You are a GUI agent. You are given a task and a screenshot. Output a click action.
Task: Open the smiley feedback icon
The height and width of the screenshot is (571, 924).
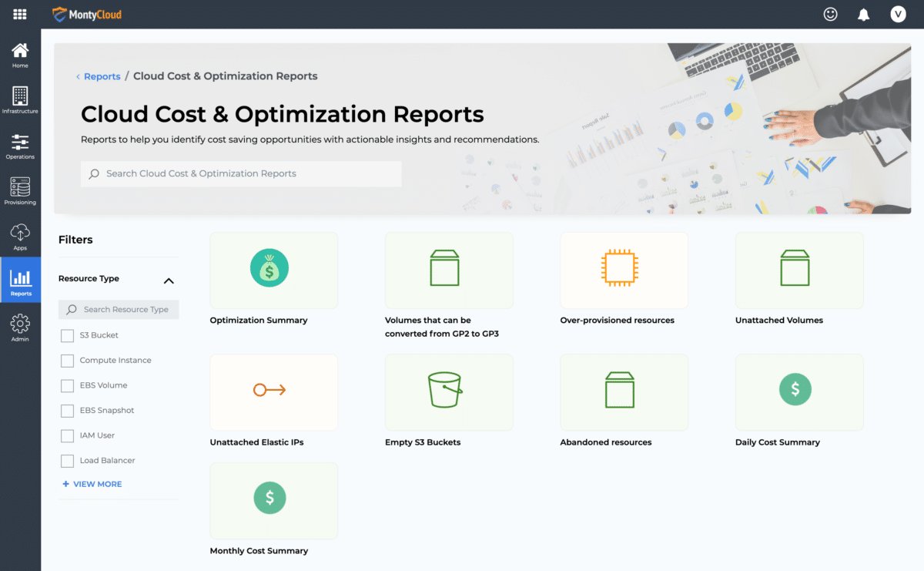(x=830, y=14)
